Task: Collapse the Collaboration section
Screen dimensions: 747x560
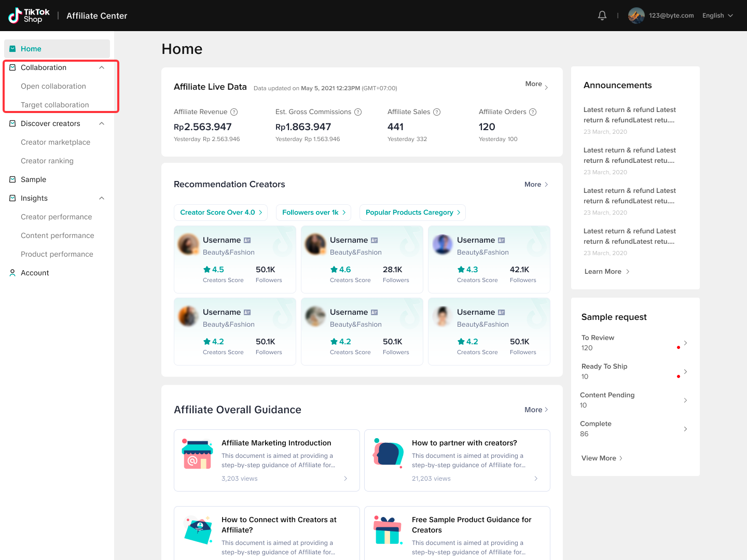Action: coord(102,67)
